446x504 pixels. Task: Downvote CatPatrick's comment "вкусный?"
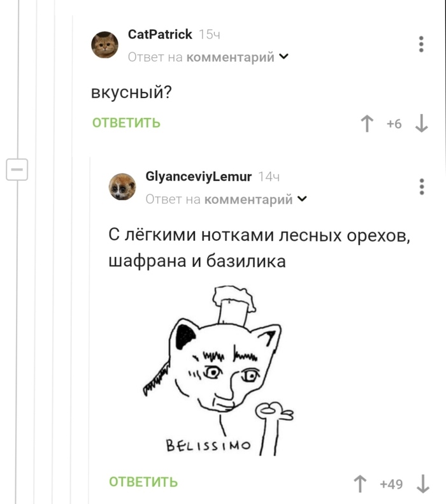click(x=422, y=124)
